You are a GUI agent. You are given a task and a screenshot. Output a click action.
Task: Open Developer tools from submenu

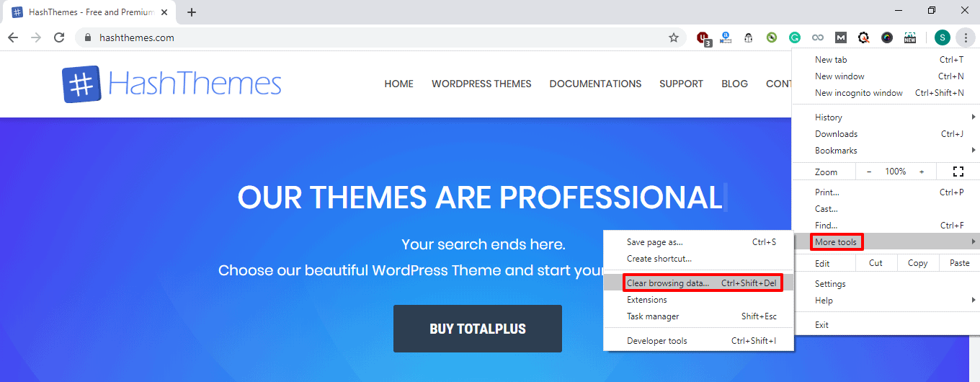tap(698, 341)
